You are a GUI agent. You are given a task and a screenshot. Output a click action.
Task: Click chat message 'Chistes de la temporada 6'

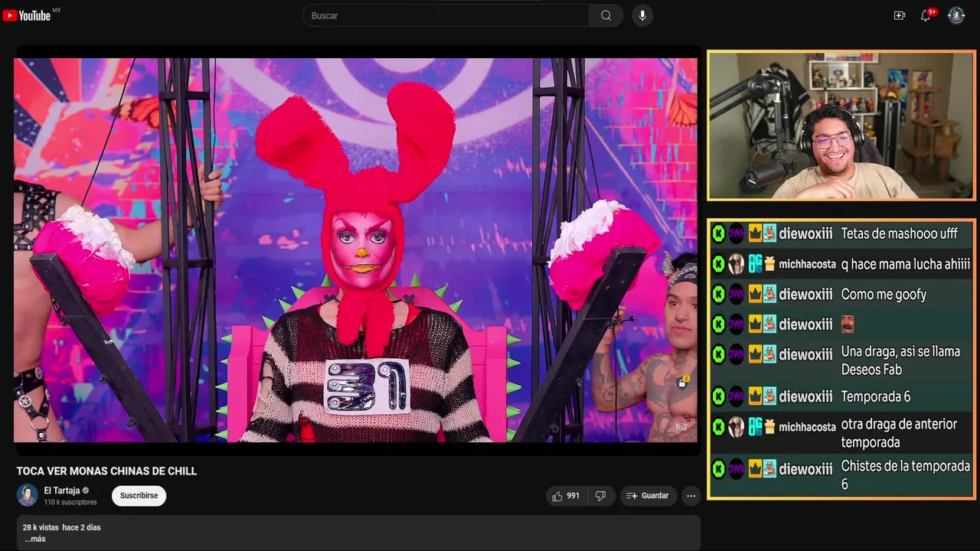[x=905, y=474]
